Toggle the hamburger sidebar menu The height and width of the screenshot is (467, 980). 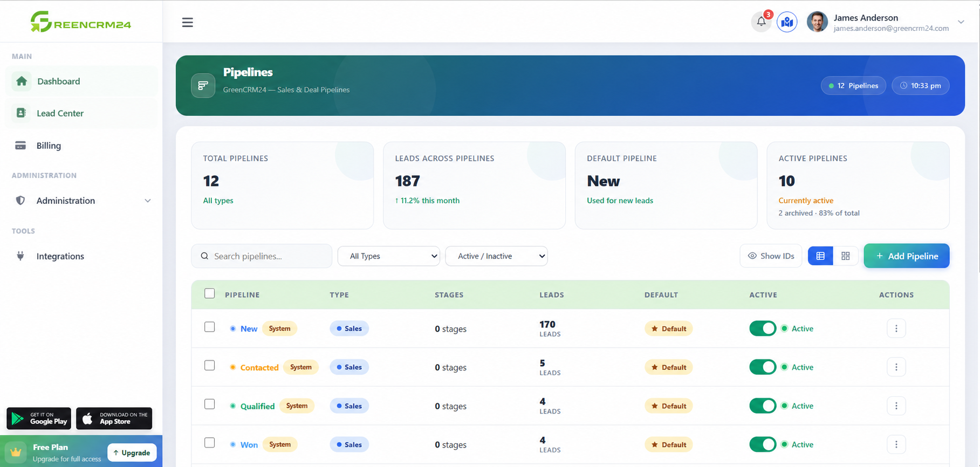pyautogui.click(x=187, y=22)
